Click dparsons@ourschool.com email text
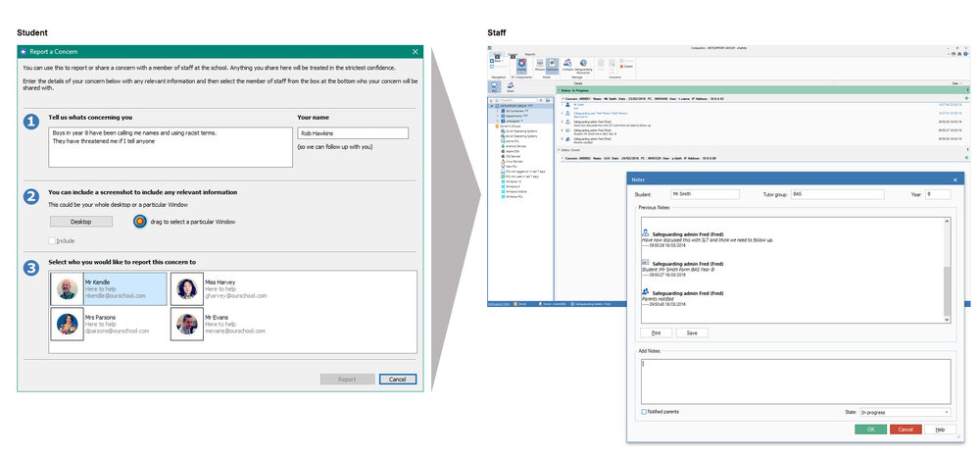Image resolution: width=980 pixels, height=459 pixels. click(117, 331)
